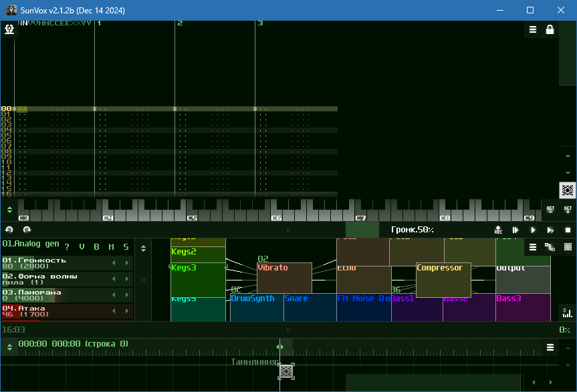The height and width of the screenshot is (392, 577).
Task: Open the timeline hamburger menu
Action: pyautogui.click(x=550, y=347)
